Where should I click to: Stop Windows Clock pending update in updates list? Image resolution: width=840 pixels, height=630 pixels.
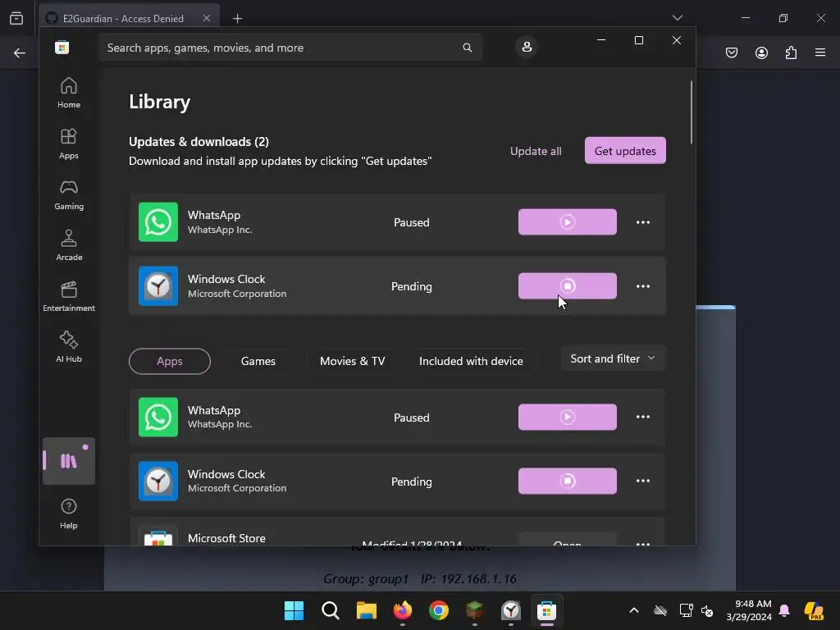point(568,285)
